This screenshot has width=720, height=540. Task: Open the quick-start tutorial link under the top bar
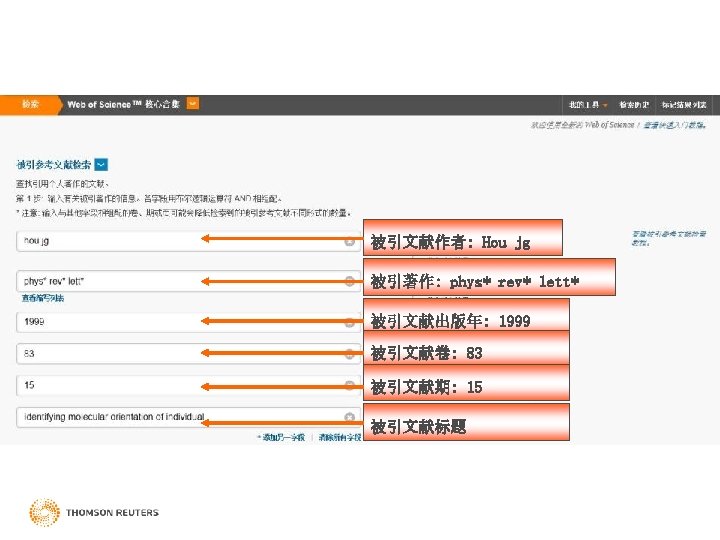coord(675,125)
